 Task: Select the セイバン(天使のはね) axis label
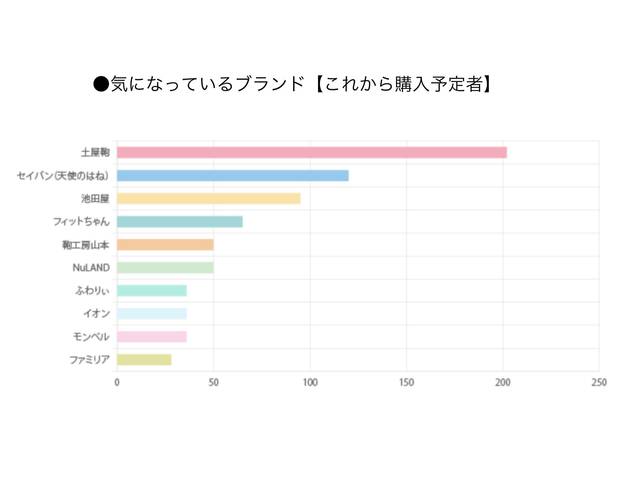[x=63, y=175]
